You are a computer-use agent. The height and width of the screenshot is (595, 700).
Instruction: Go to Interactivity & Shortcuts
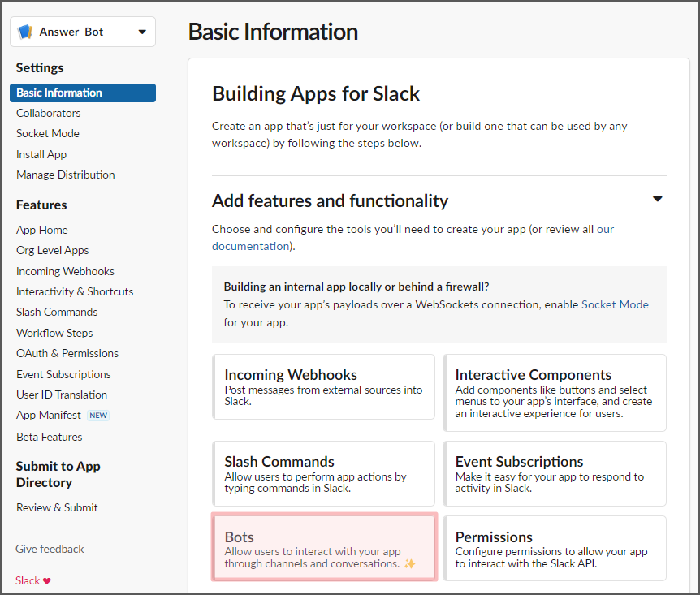click(75, 292)
